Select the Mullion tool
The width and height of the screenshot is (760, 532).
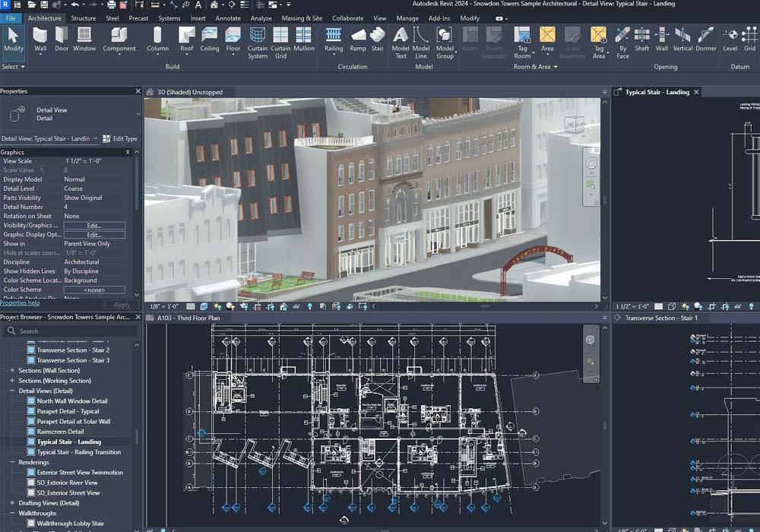(304, 40)
